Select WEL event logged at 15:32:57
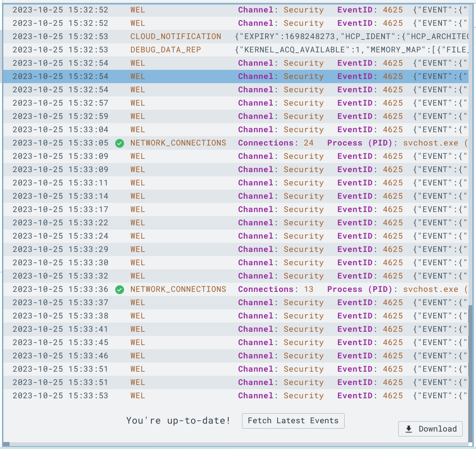 236,103
